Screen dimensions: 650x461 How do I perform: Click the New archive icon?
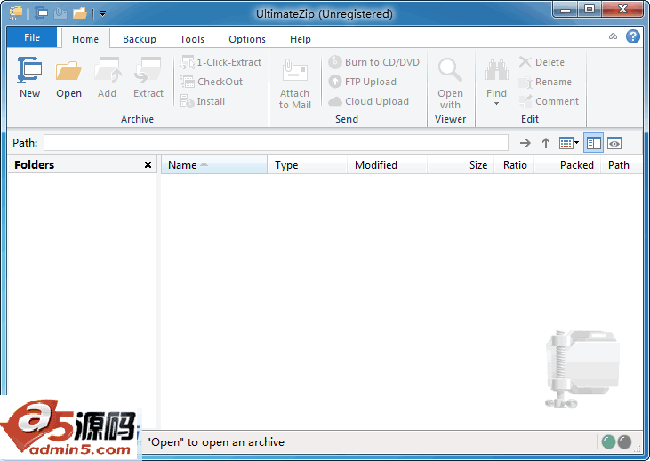pos(29,70)
